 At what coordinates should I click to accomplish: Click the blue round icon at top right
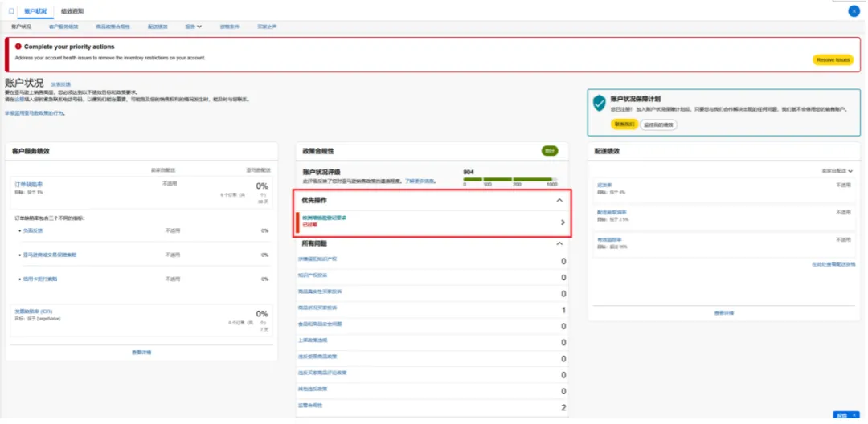click(854, 11)
